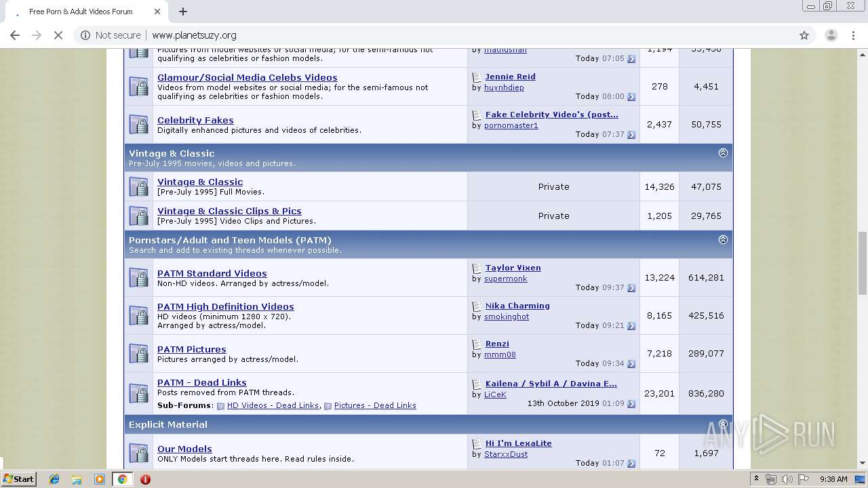Go to last post icon at Today 09:21
The image size is (868, 488).
631,326
